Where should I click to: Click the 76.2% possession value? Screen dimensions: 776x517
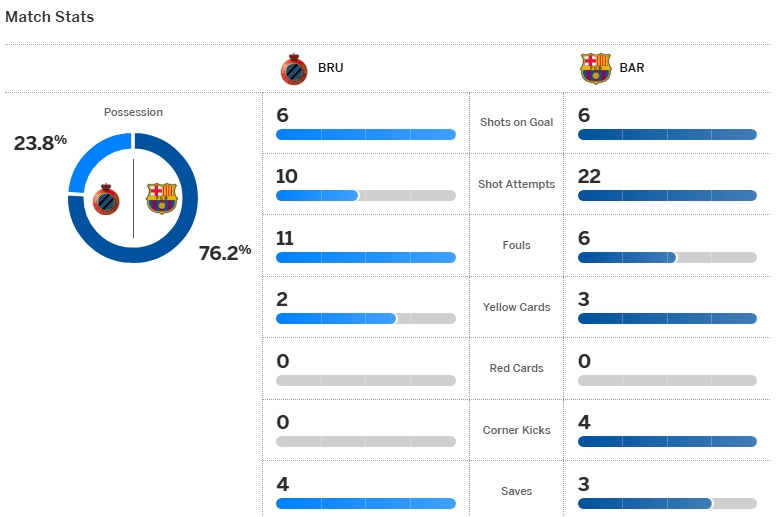click(x=224, y=253)
